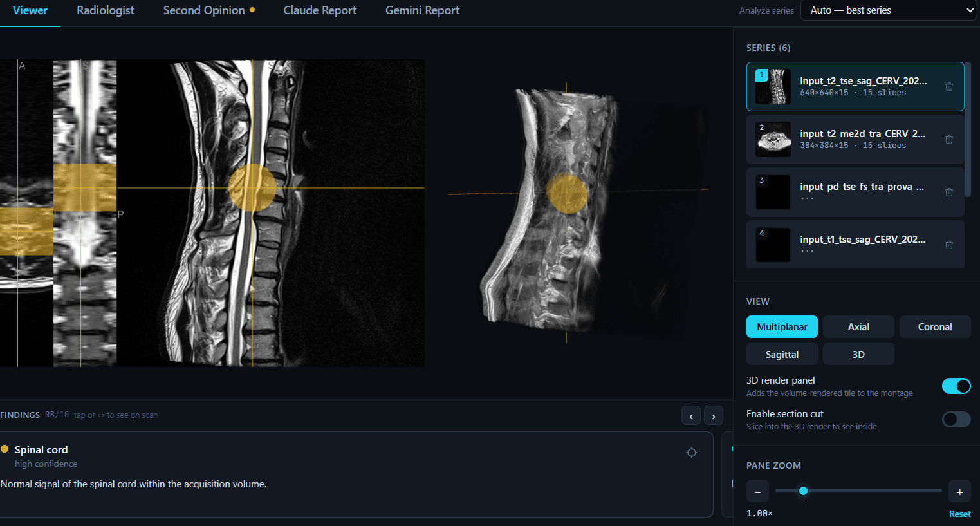Click the 1.00× zoom value
The height and width of the screenshot is (526, 980).
click(x=759, y=513)
